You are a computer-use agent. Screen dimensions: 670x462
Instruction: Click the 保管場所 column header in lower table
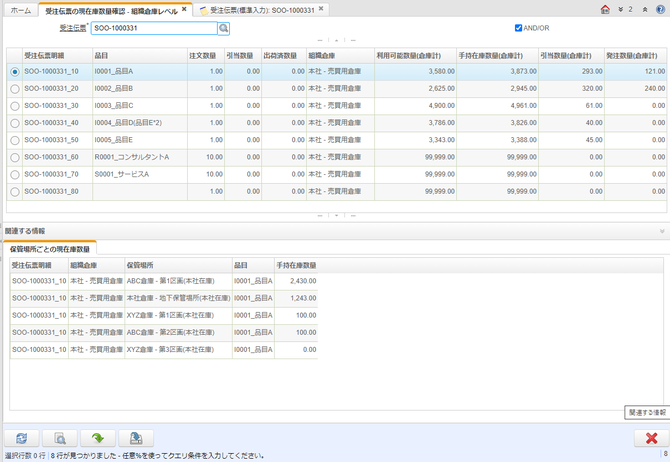pyautogui.click(x=179, y=265)
